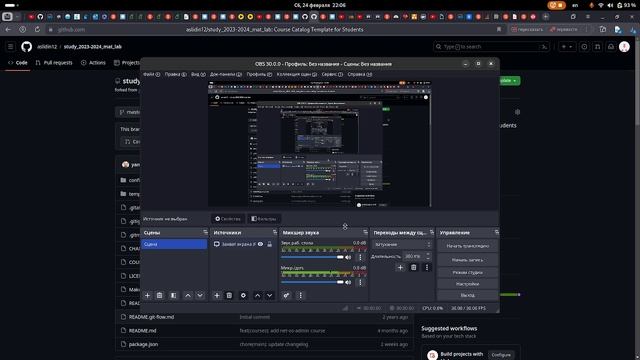Open repository About settings gear on GitHub
This screenshot has width=640, height=360.
[x=518, y=112]
